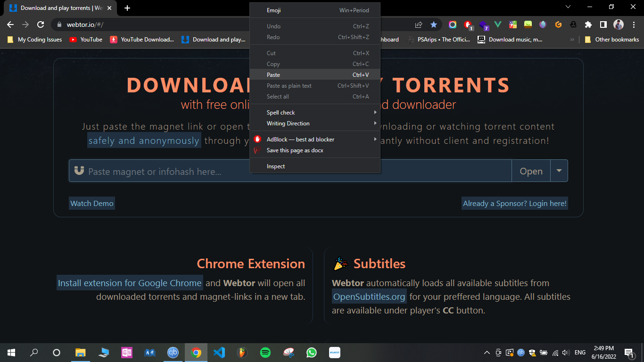Viewport: 644px width, 362px height.
Task: Open the AdBlock extension in the toolbar
Action: (x=468, y=25)
